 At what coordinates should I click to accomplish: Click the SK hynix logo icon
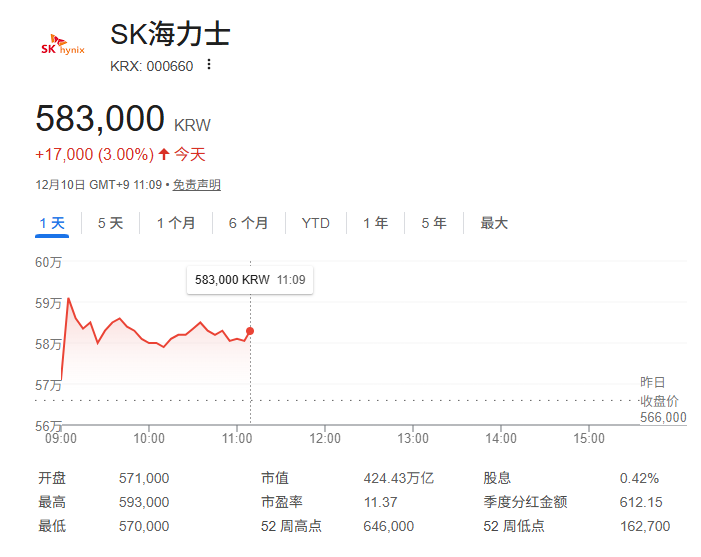coord(63,46)
